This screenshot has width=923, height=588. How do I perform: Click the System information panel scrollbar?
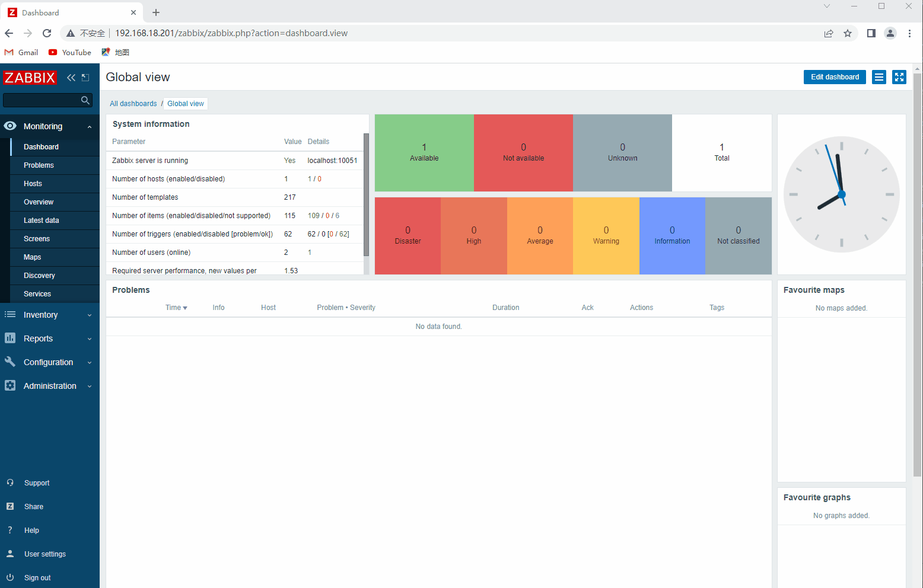point(366,196)
